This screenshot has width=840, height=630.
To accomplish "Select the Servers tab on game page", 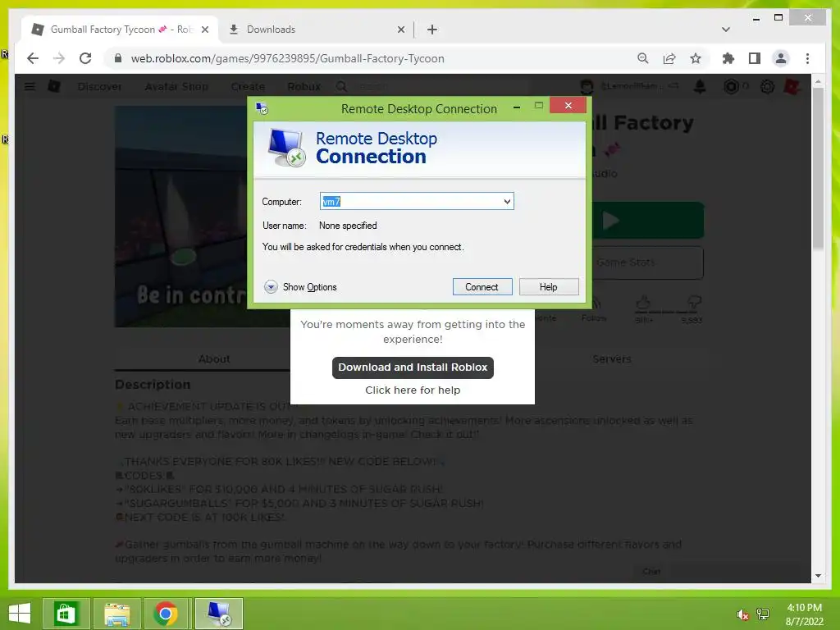I will [x=612, y=359].
